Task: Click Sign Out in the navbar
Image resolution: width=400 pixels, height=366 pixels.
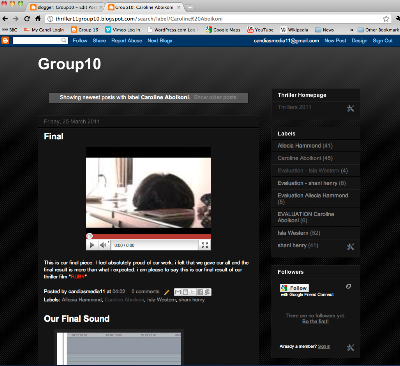Action: 383,41
